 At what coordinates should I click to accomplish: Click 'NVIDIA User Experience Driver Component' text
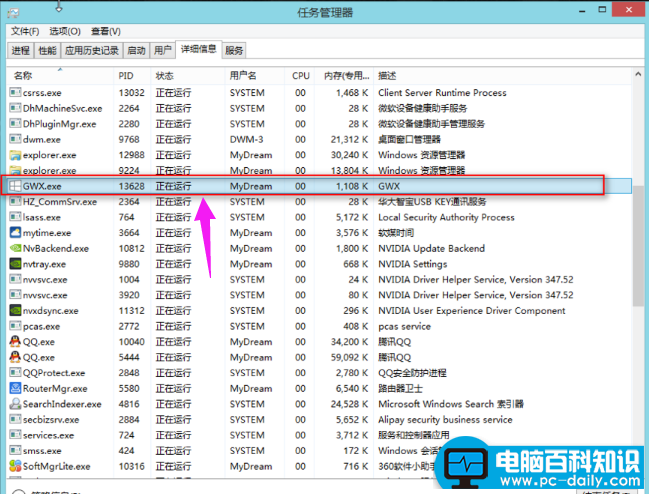[471, 311]
